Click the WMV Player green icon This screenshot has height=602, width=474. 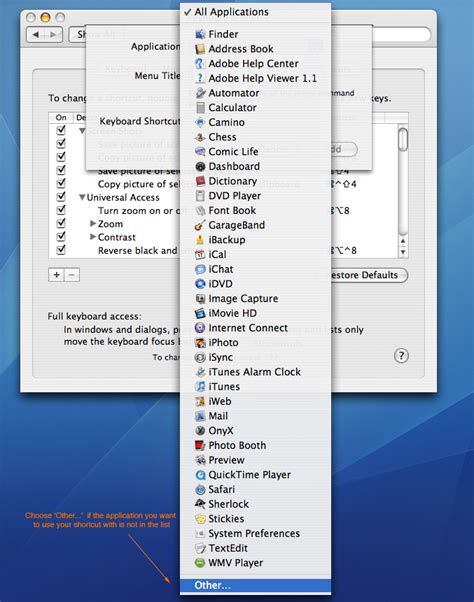pos(200,563)
